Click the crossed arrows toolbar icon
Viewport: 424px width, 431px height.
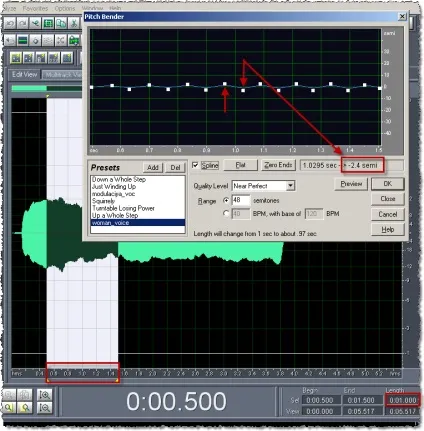coord(61,40)
